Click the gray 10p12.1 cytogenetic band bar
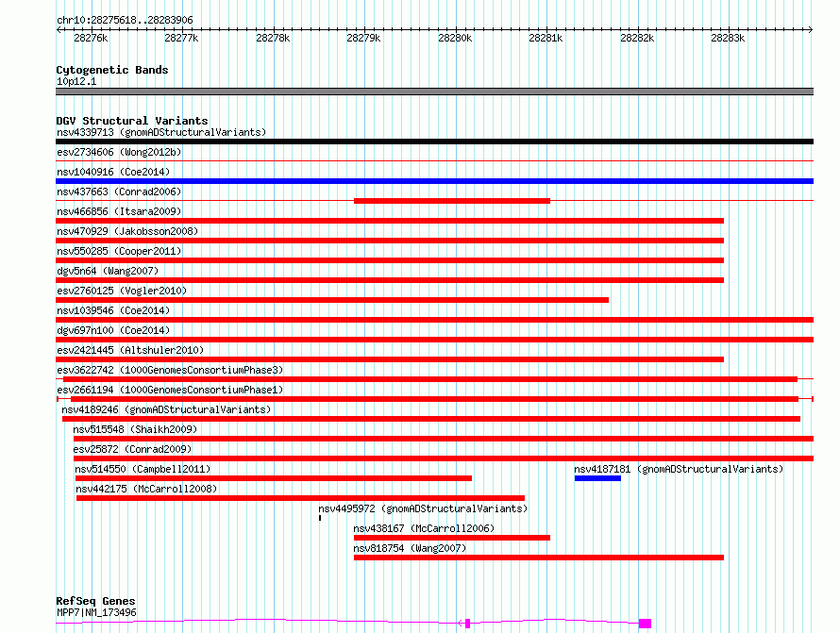 [x=434, y=92]
